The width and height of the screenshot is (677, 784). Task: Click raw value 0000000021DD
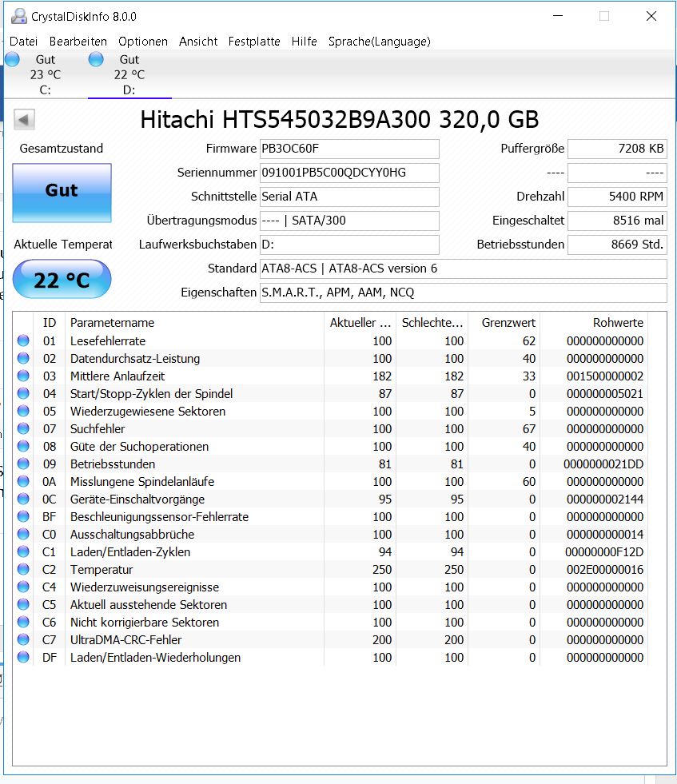pyautogui.click(x=603, y=464)
